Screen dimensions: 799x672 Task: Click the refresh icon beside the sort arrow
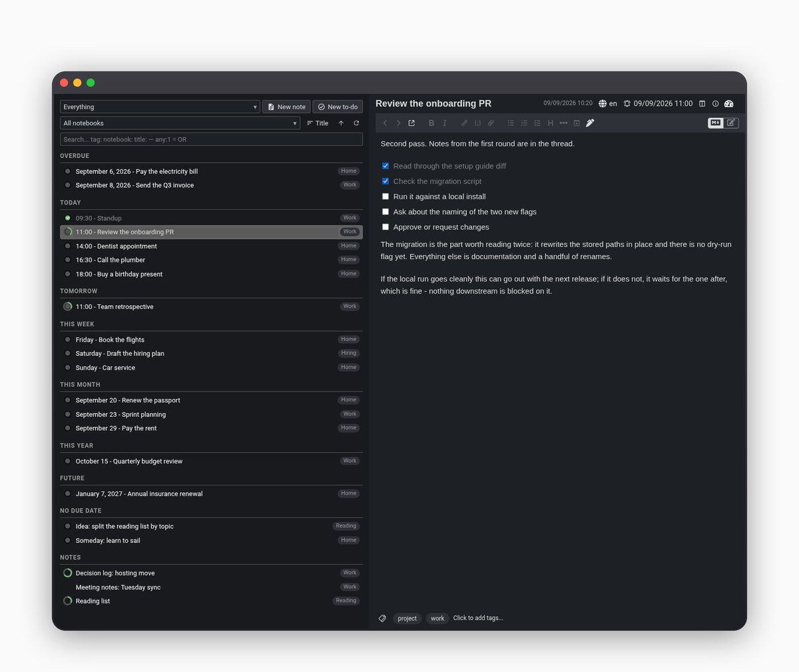[x=356, y=123]
